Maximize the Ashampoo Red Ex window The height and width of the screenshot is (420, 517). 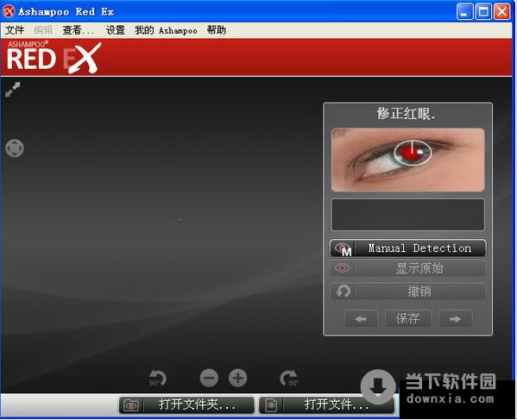tap(483, 11)
